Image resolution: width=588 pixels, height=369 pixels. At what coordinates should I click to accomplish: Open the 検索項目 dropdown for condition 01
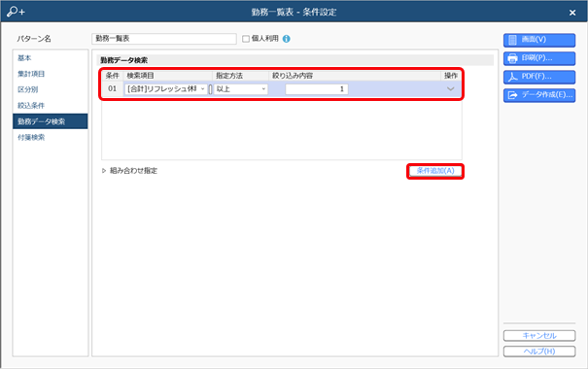[x=166, y=89]
